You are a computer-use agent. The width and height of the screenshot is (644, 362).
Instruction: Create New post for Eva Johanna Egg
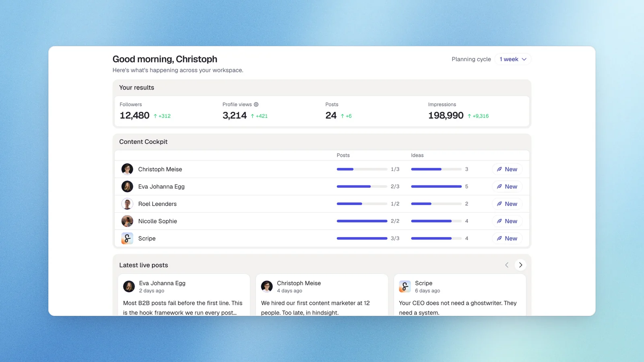click(x=507, y=187)
